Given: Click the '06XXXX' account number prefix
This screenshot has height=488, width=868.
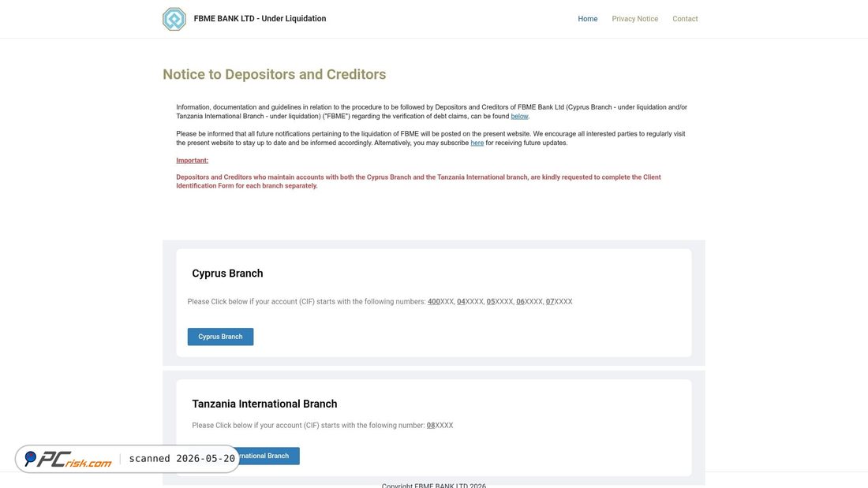Looking at the screenshot, I should coord(529,301).
